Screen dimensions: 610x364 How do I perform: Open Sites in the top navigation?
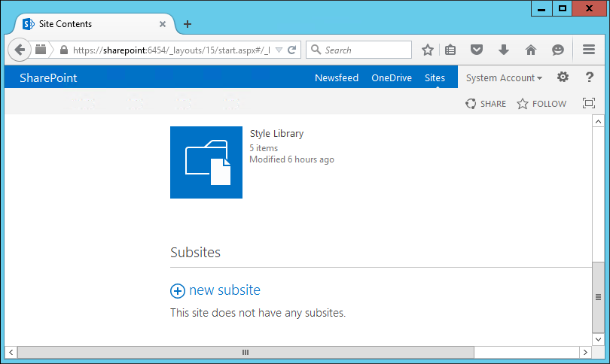point(435,77)
